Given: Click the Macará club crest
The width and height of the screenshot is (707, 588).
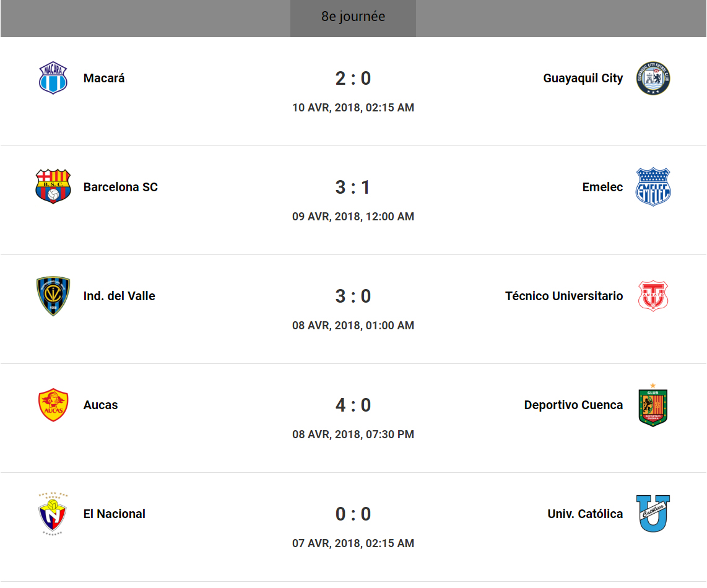Looking at the screenshot, I should point(53,78).
